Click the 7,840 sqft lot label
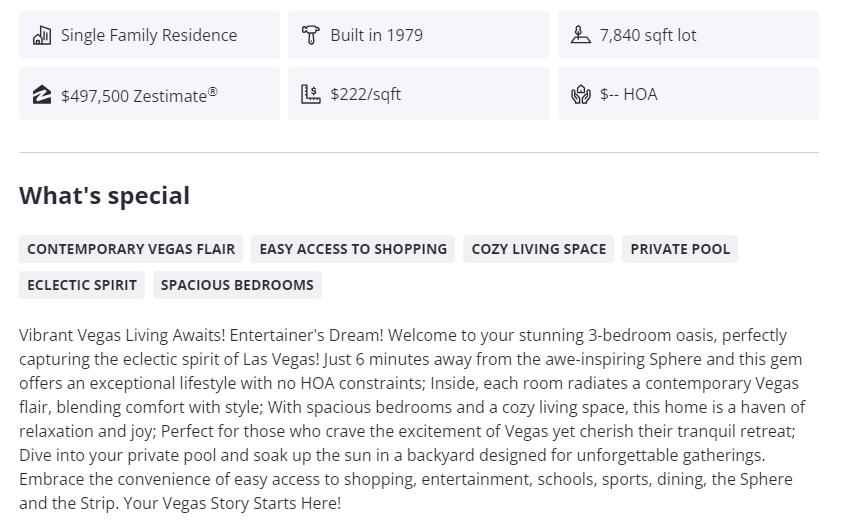Viewport: 846px width, 525px height. [x=648, y=36]
